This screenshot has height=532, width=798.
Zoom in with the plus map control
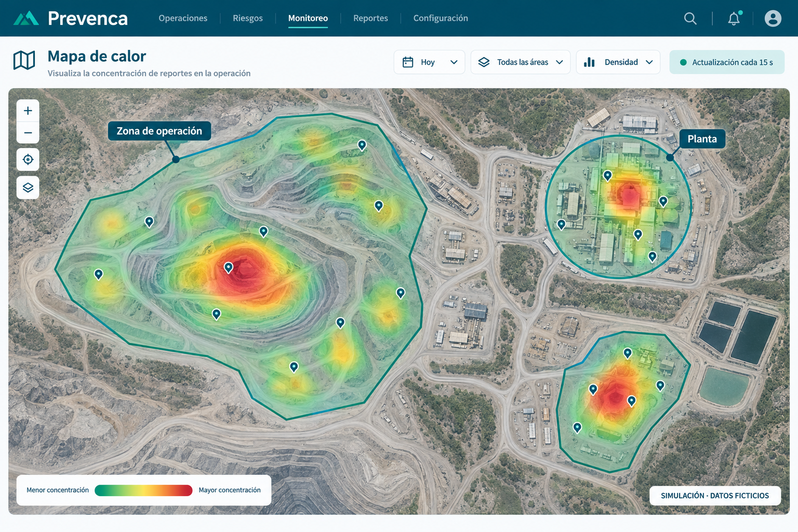[28, 111]
